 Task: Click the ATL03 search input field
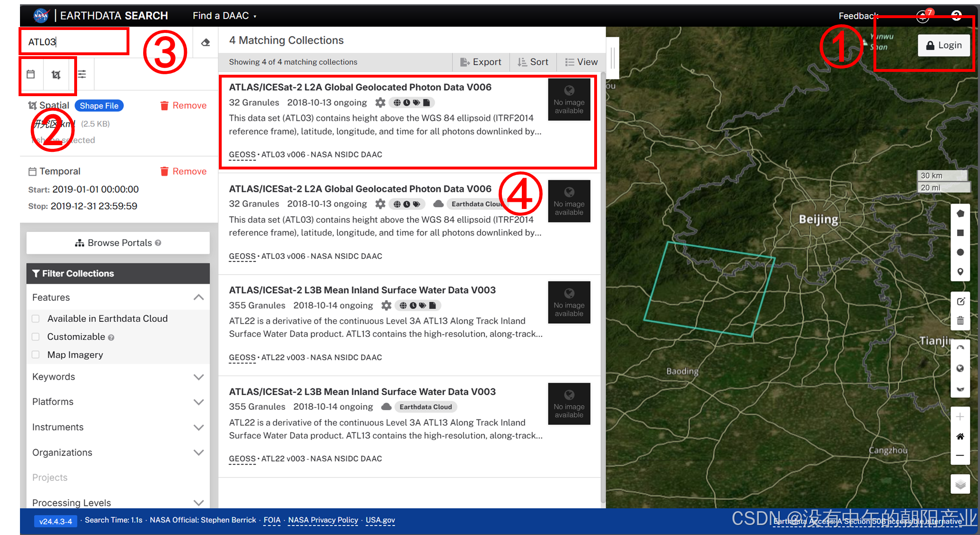click(x=74, y=42)
